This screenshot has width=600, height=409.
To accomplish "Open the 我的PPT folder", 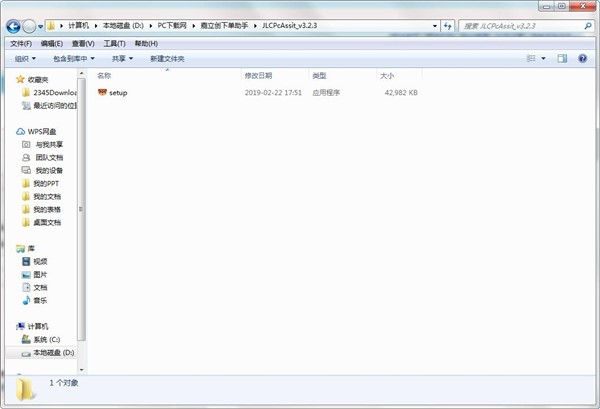I will point(41,184).
